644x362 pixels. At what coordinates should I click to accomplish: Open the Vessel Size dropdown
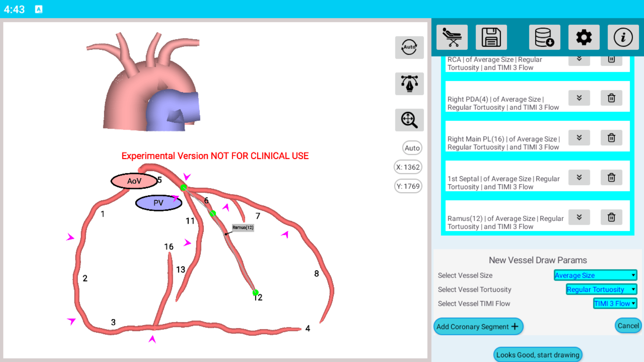[x=595, y=275]
